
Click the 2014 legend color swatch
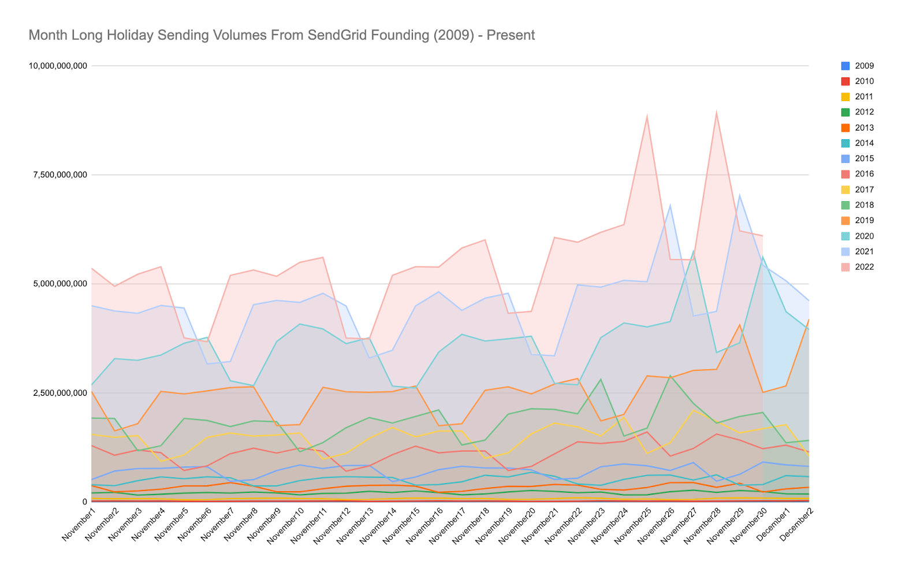point(845,143)
